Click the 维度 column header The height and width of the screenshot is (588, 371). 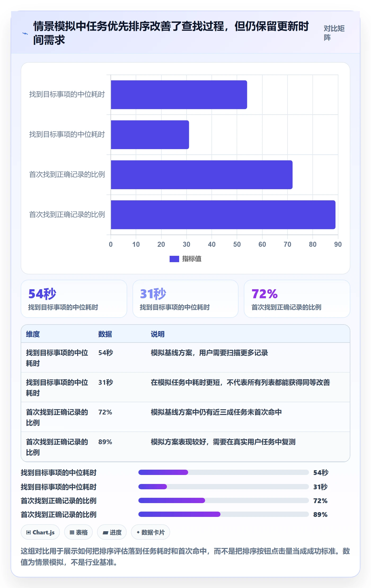pos(33,334)
